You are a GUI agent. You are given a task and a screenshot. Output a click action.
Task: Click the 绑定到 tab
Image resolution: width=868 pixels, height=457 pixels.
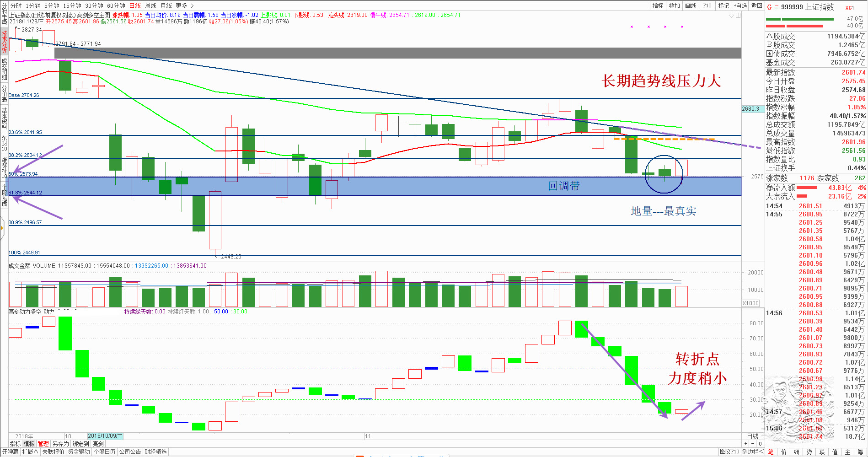(x=80, y=444)
